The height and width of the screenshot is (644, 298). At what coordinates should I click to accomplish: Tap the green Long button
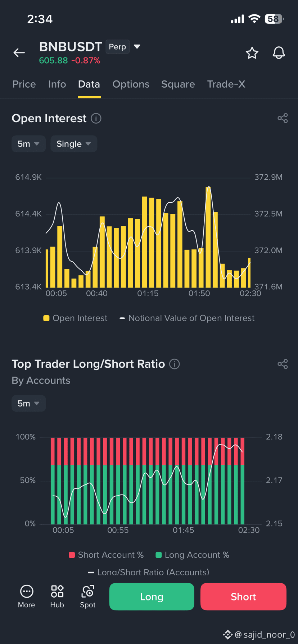(152, 597)
